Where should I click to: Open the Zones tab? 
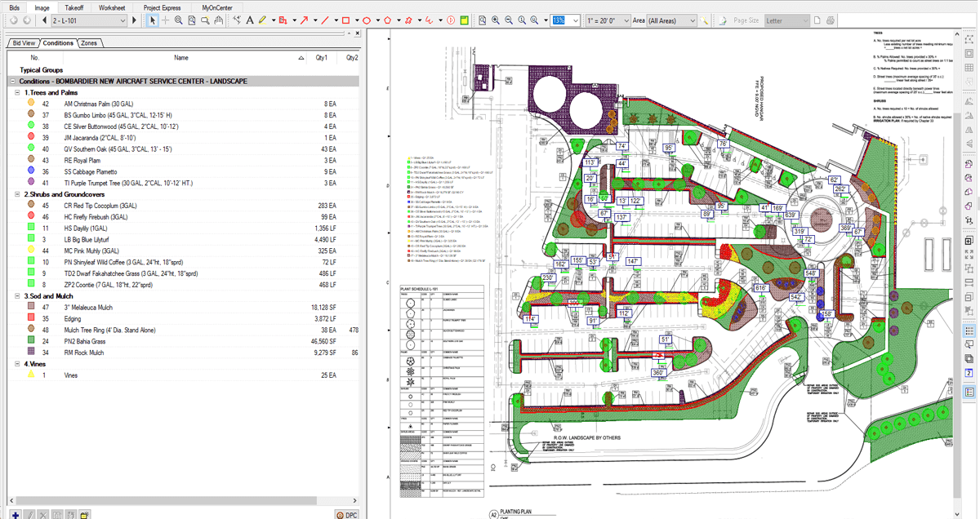(89, 42)
